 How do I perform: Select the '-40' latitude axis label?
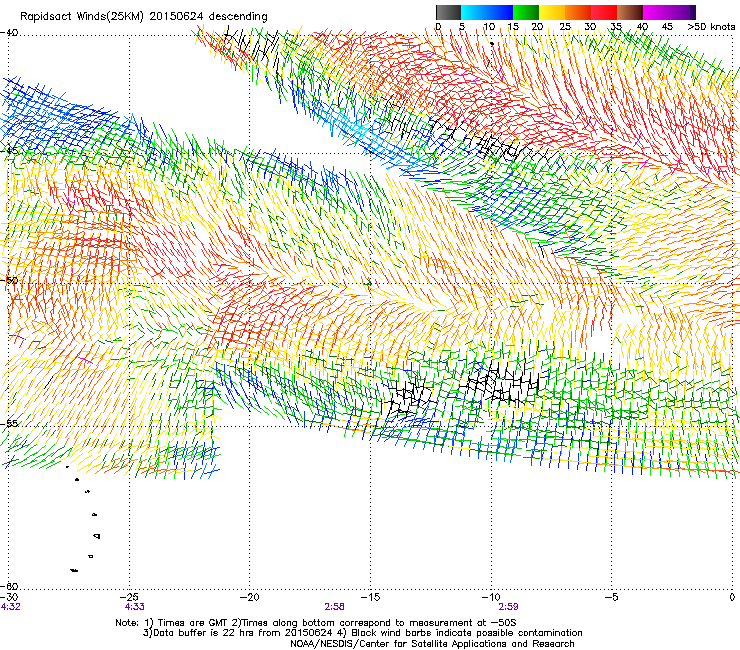tap(10, 33)
